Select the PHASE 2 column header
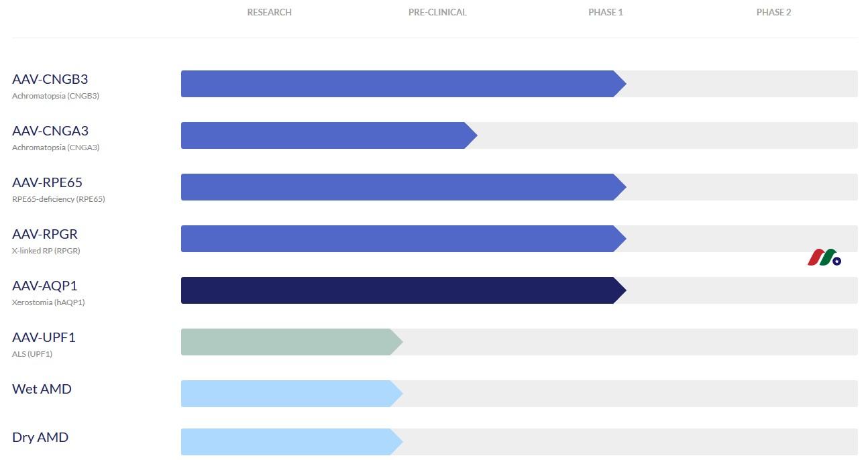 773,12
